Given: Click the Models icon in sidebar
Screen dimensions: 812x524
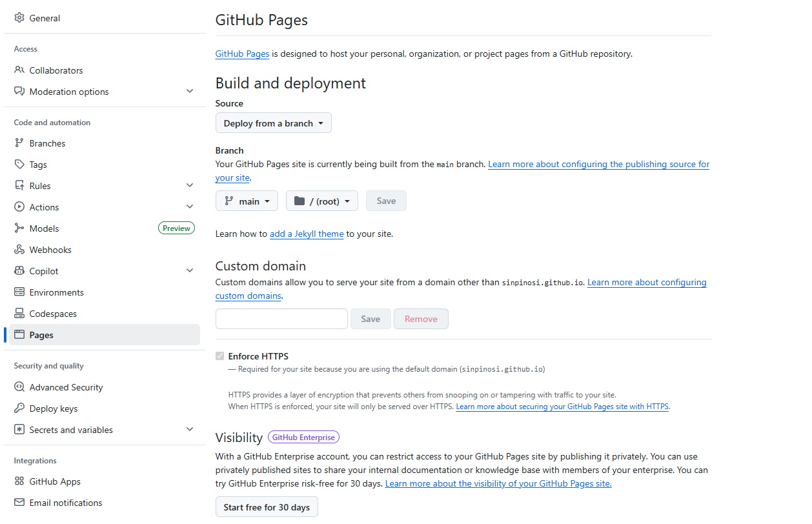Looking at the screenshot, I should (x=19, y=228).
